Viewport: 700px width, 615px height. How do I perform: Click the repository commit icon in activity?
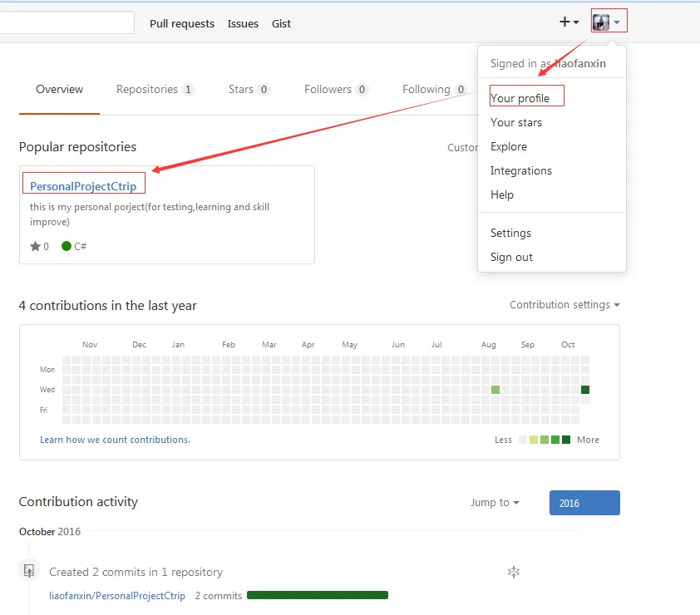29,570
